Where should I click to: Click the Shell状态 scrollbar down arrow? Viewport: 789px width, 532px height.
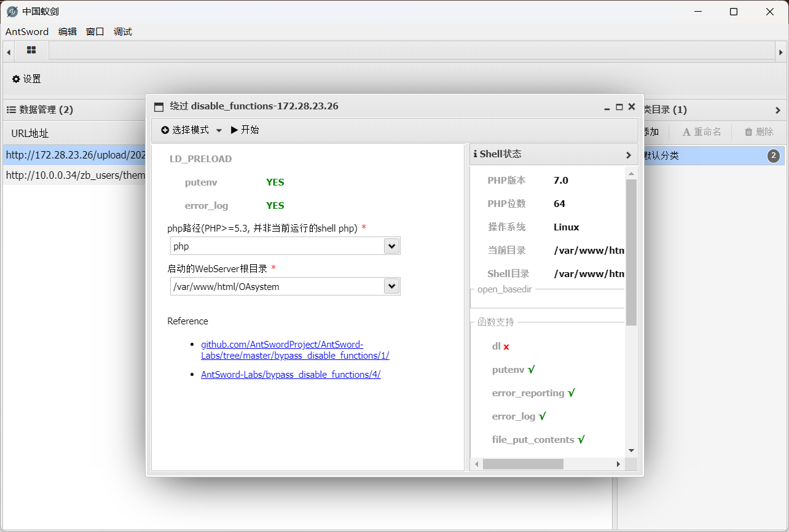tap(631, 450)
